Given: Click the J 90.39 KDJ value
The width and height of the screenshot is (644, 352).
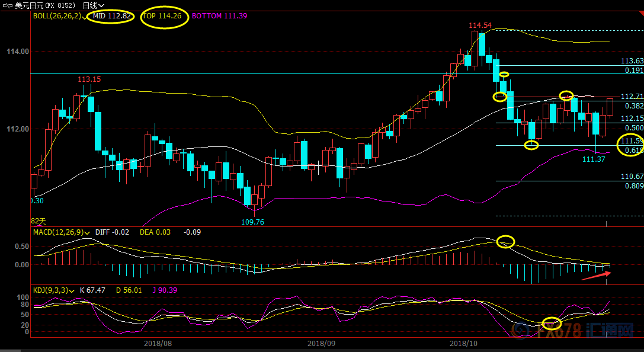Looking at the screenshot, I should [x=165, y=290].
